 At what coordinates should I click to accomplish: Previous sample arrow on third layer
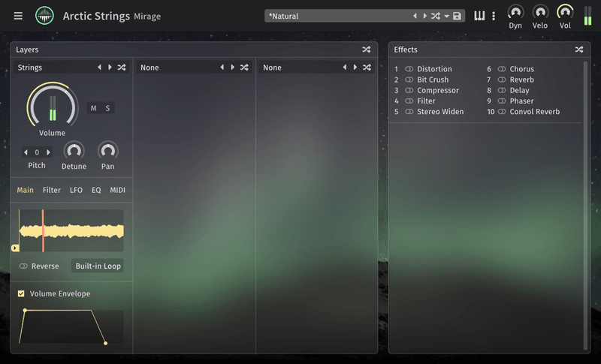345,68
